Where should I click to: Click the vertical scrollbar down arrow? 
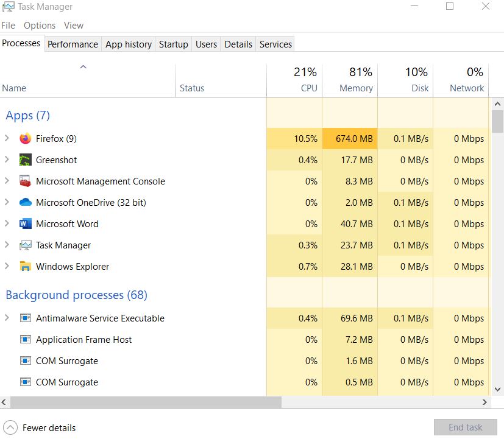tap(497, 390)
